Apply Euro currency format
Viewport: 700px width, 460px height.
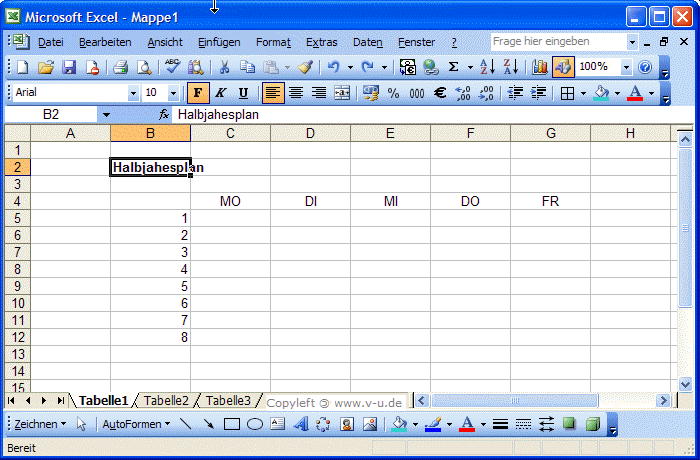click(440, 93)
